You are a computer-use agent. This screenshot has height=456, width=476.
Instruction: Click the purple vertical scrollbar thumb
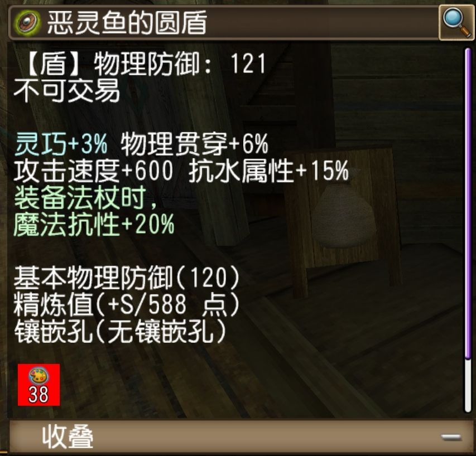[468, 203]
